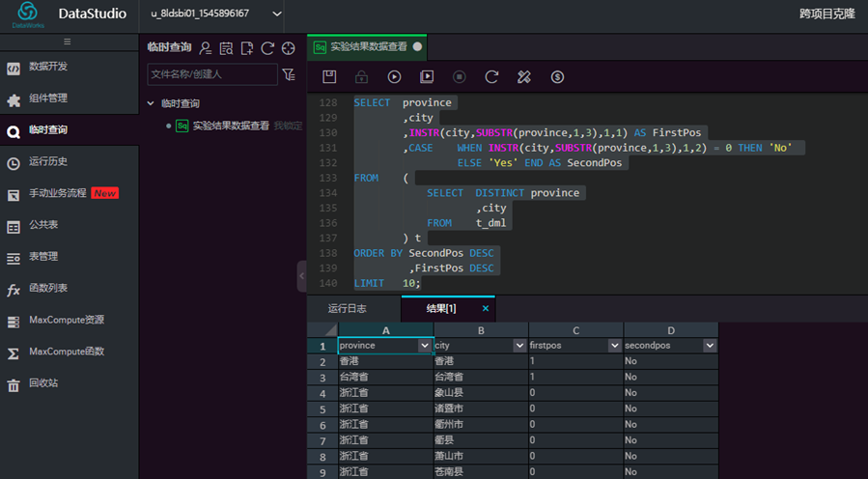Click the stop execution icon in toolbar
Image resolution: width=868 pixels, height=479 pixels.
tap(459, 76)
